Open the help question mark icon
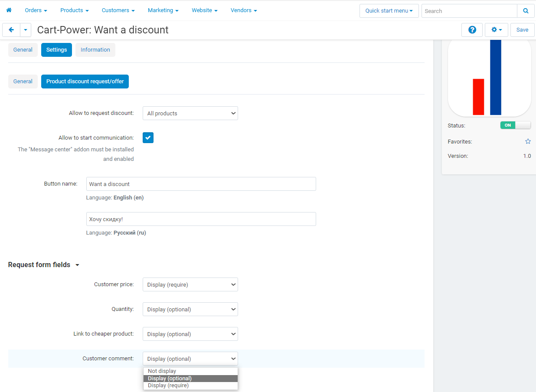The width and height of the screenshot is (536, 392). [x=472, y=30]
